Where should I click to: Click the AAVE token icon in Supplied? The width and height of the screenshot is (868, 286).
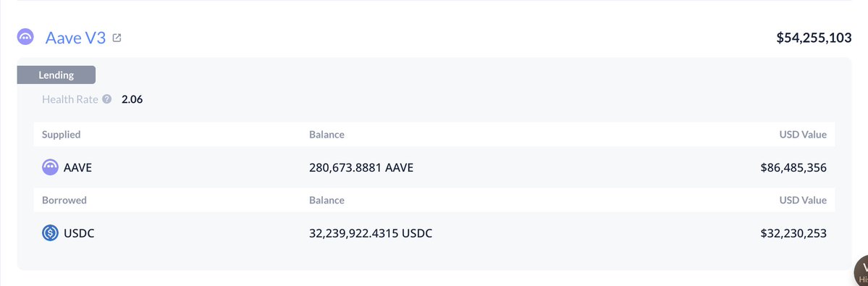coord(51,167)
